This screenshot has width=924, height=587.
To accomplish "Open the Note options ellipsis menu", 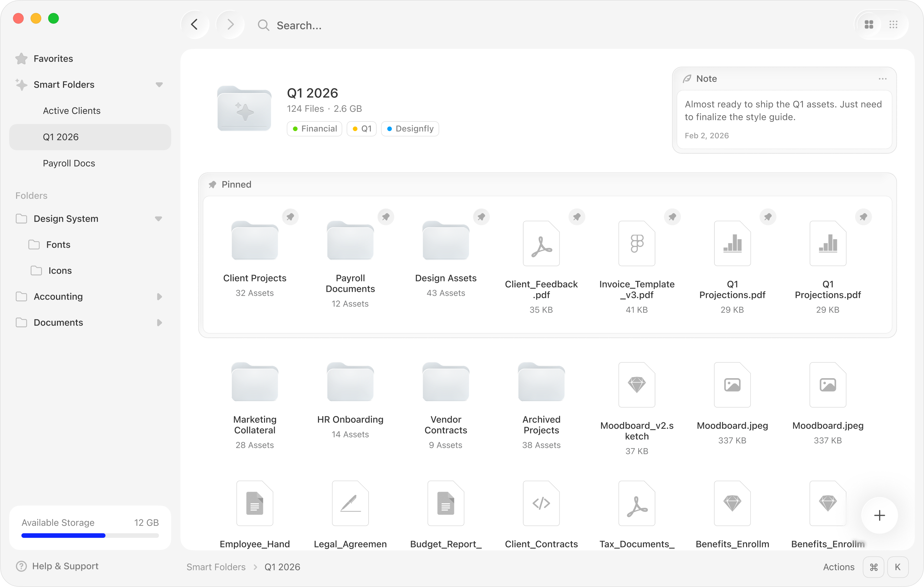I will (x=882, y=79).
